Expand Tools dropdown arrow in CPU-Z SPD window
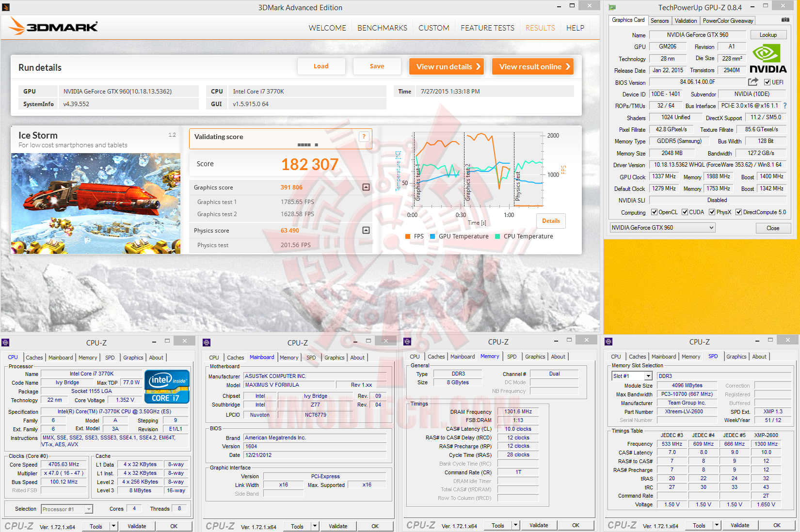The width and height of the screenshot is (800, 532). 717,525
